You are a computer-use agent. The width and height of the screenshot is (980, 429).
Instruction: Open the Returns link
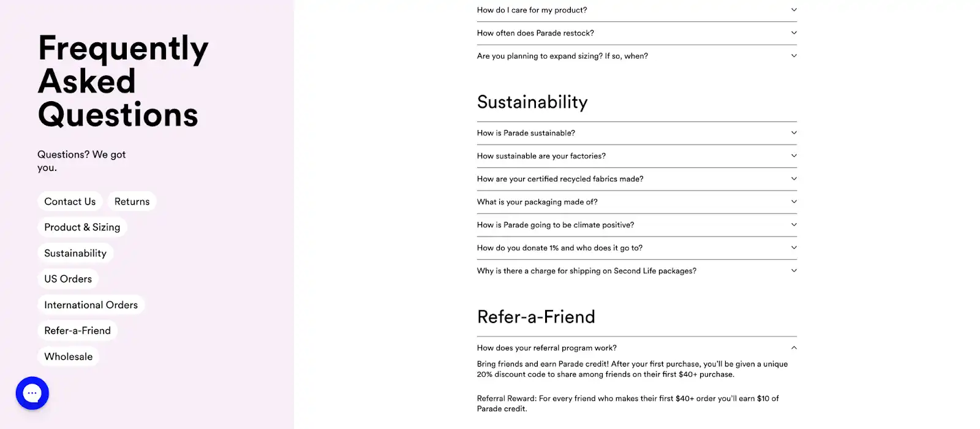point(132,202)
